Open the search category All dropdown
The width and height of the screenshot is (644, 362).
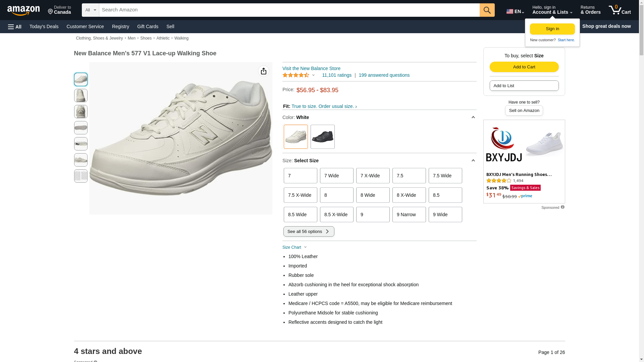90,10
